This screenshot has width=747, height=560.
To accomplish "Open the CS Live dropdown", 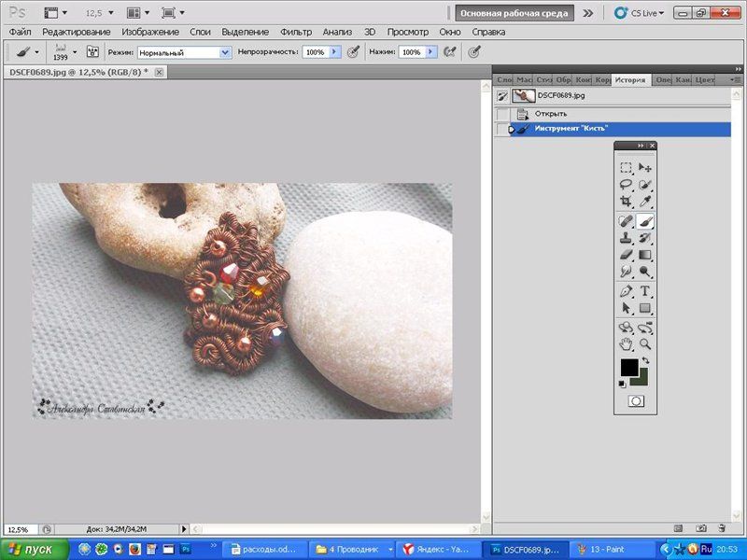I will pos(639,13).
